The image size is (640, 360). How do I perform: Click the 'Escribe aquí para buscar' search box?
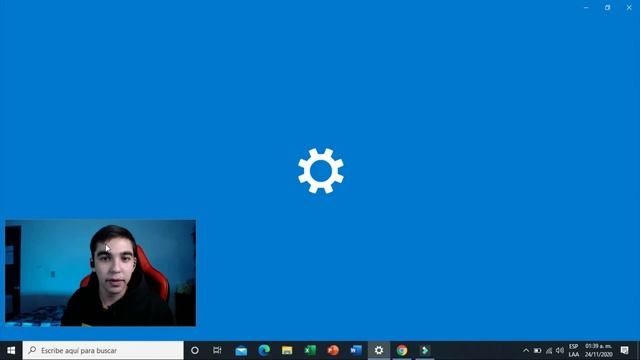tap(103, 350)
